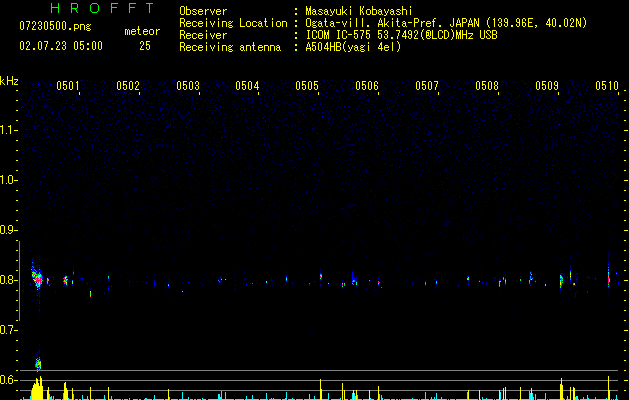Viewport: 629px width, 400px height.
Task: Click the 0507 time marker
Action: [427, 85]
